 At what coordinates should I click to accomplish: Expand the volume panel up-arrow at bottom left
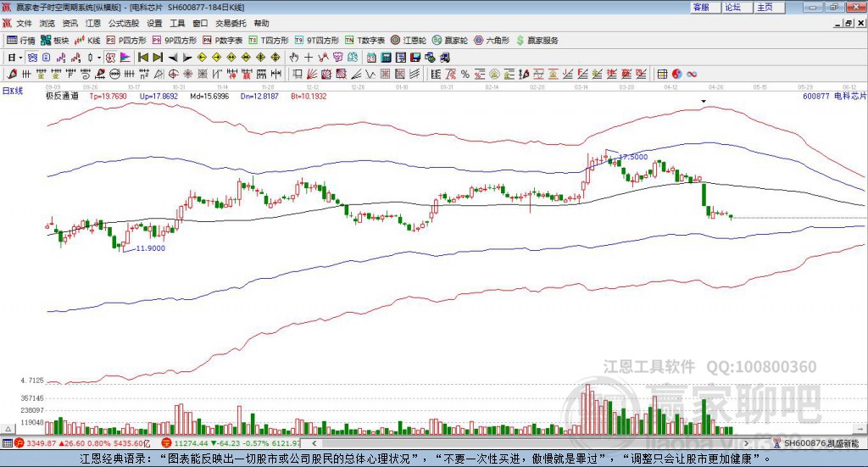[x=8, y=429]
